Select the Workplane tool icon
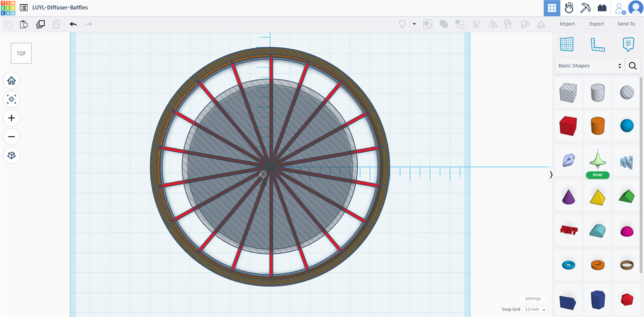The width and height of the screenshot is (644, 317). click(567, 44)
